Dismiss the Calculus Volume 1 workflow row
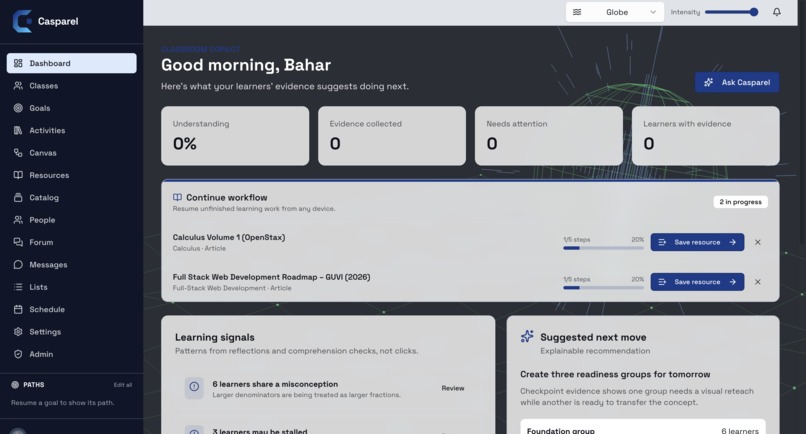 [758, 242]
